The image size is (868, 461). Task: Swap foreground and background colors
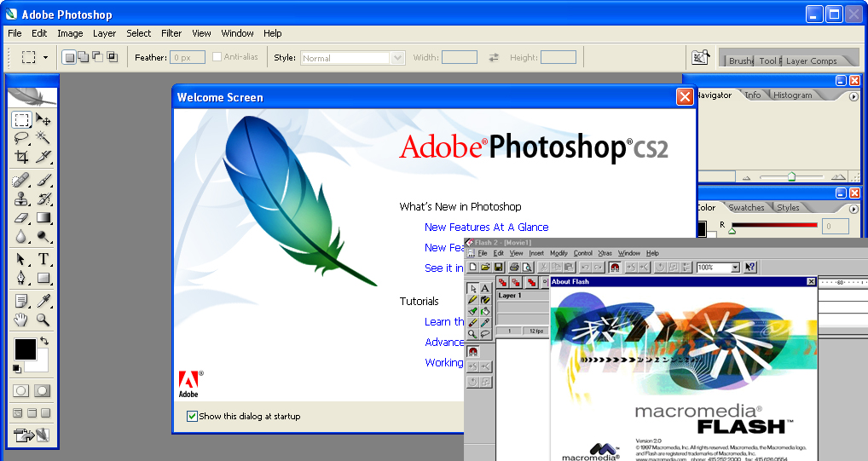44,341
